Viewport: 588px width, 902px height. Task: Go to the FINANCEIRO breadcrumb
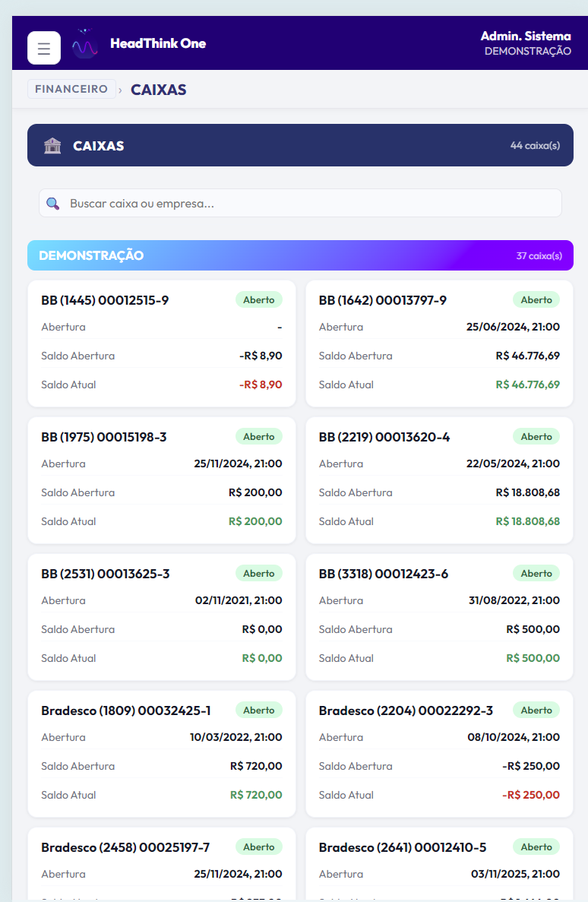coord(71,89)
